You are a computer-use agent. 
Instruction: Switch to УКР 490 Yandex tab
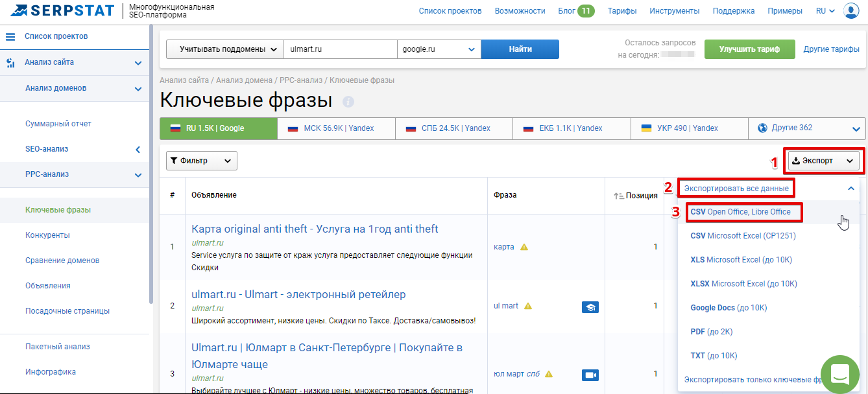(x=690, y=128)
